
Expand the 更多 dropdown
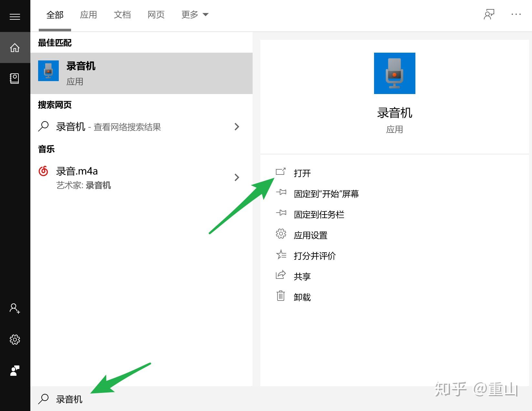pyautogui.click(x=195, y=15)
